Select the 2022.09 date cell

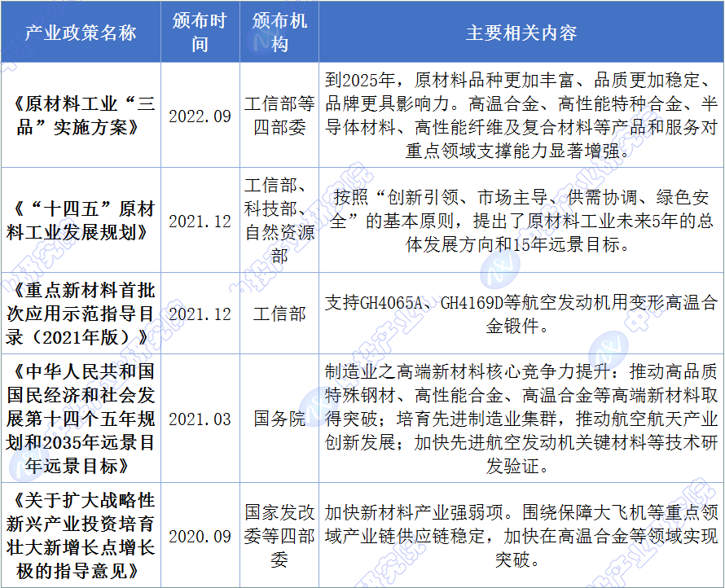(x=200, y=116)
